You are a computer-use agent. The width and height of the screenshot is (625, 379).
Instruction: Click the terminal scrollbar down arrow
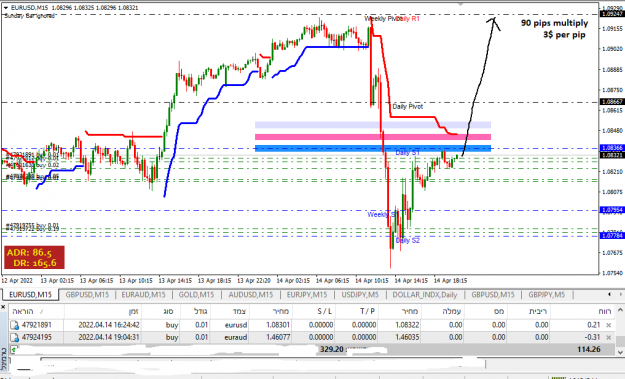point(620,352)
